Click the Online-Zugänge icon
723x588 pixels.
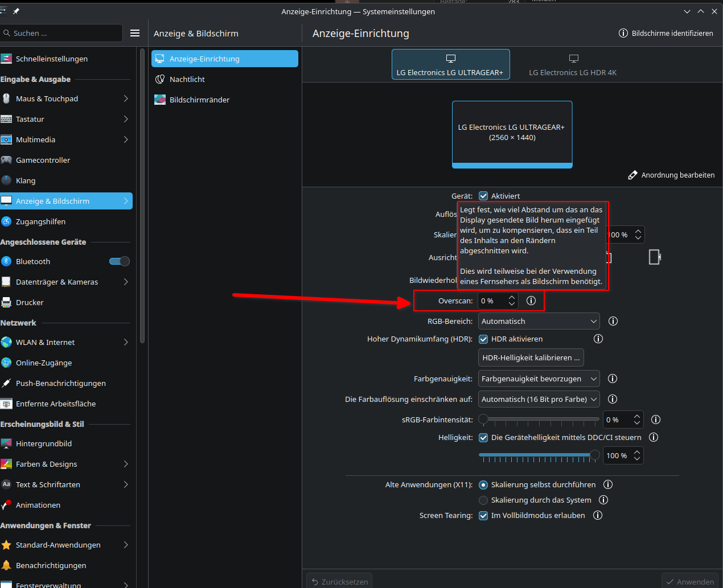click(6, 363)
